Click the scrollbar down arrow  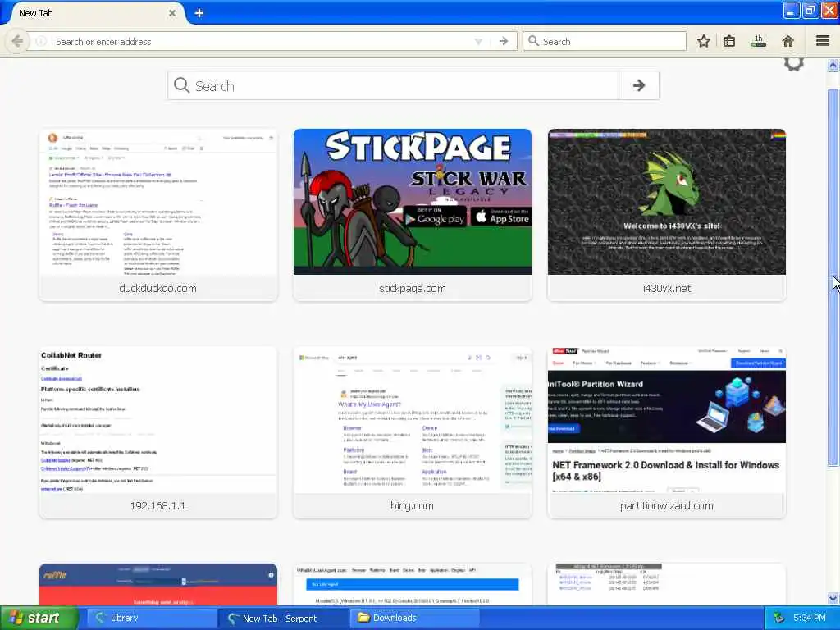point(833,598)
